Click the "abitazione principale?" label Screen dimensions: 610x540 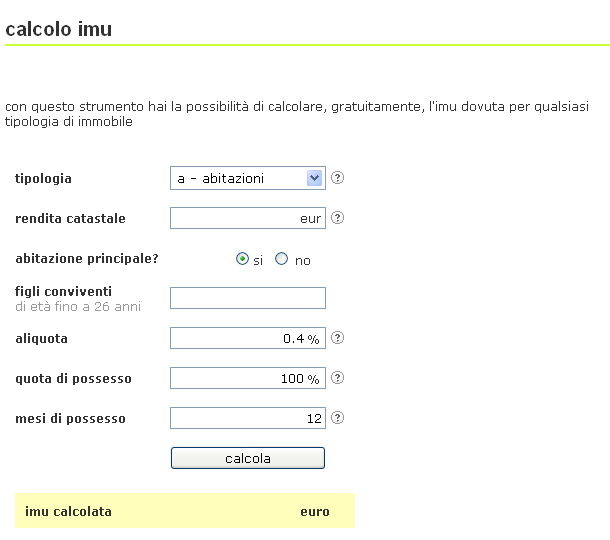(87, 259)
